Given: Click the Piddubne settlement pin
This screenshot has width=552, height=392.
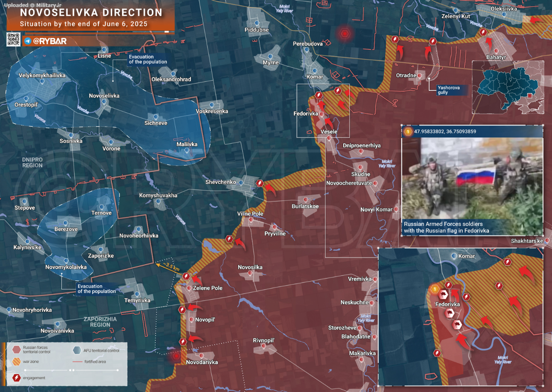Looking at the screenshot, I should 256,23.
